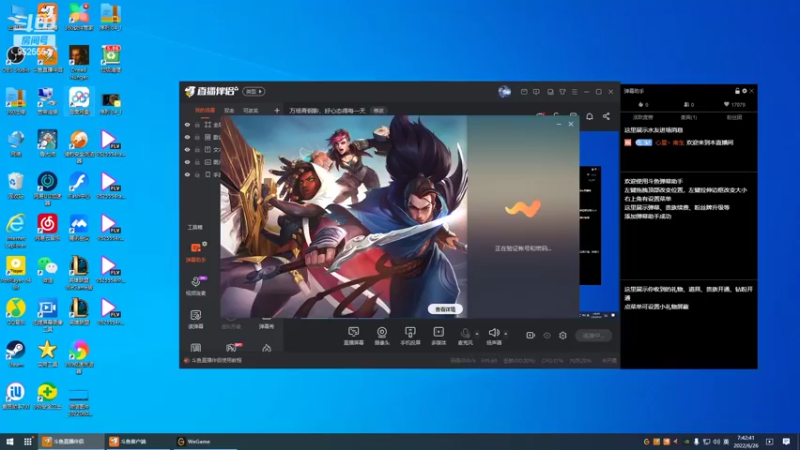The image size is (800, 450).
Task: Toggle visibility of the 手机 phone source
Action: point(187,174)
